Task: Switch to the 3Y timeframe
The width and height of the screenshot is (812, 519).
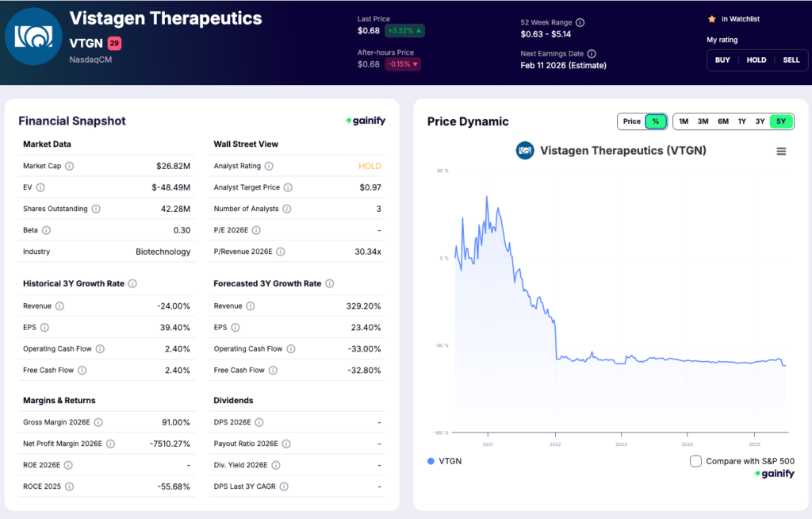Action: (760, 121)
